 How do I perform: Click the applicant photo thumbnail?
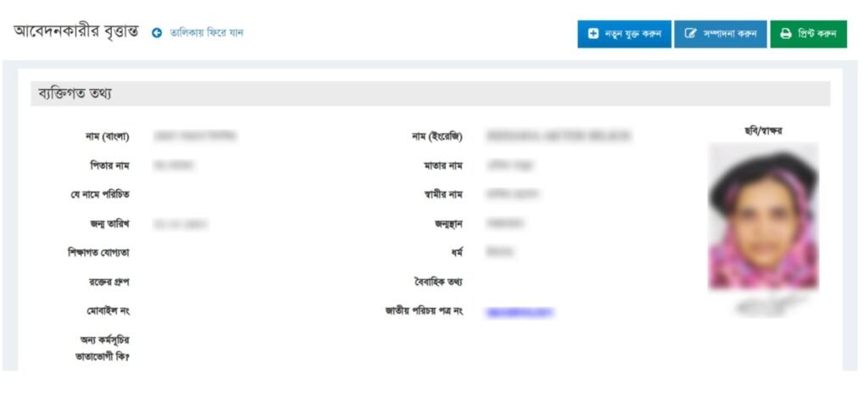763,216
